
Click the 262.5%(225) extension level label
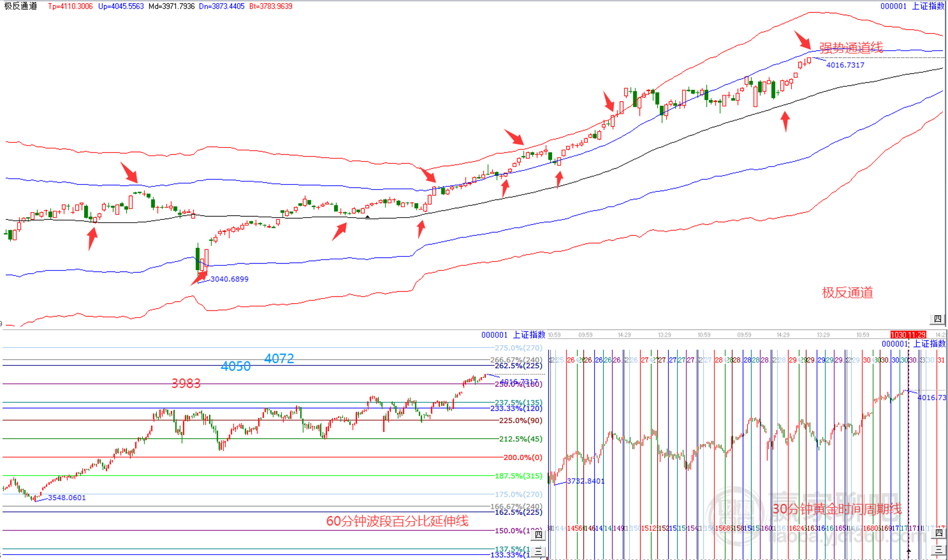(x=518, y=366)
